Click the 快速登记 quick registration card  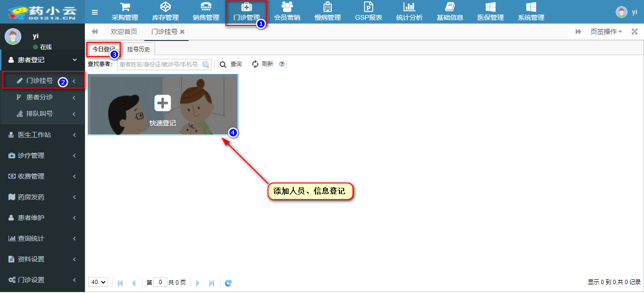coord(163,104)
